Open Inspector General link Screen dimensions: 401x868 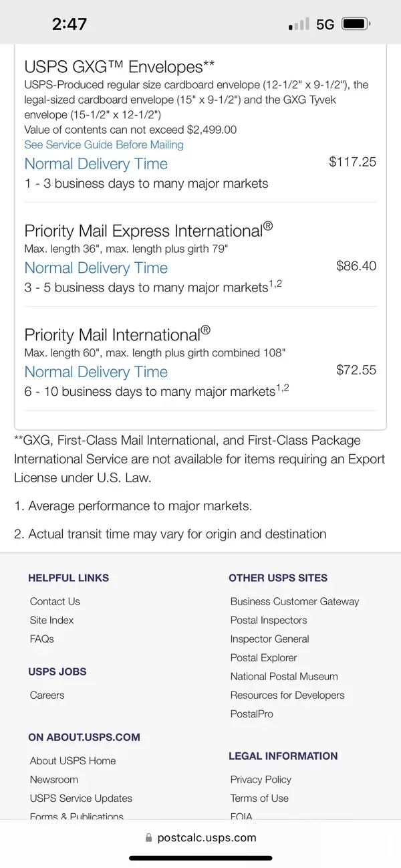[270, 639]
